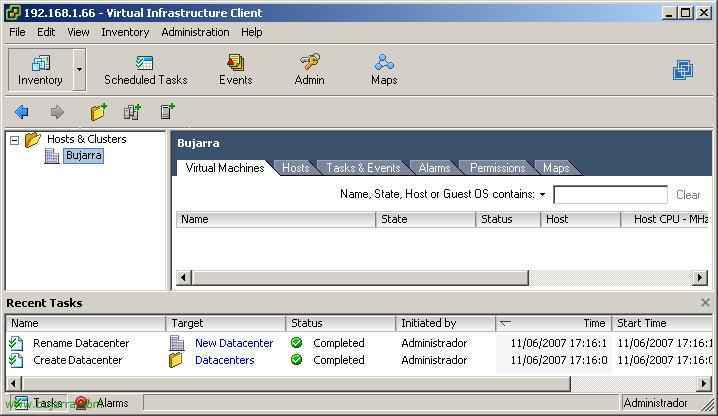Collapse the Hosts & Clusters tree node
Image resolution: width=718 pixels, height=416 pixels.
(x=15, y=140)
